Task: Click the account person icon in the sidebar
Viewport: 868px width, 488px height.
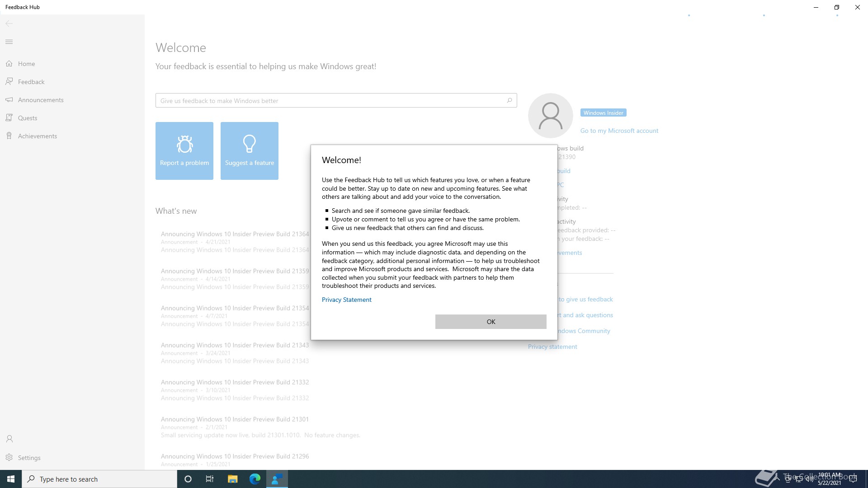Action: (x=9, y=439)
